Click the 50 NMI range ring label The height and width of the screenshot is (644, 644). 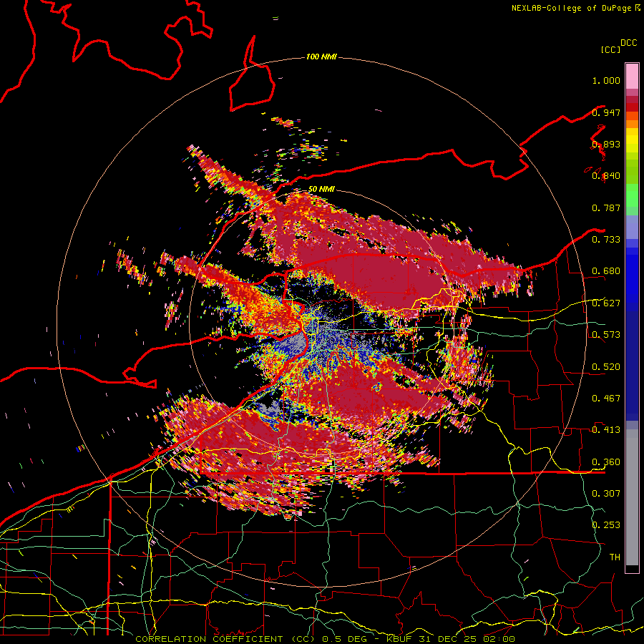tap(321, 189)
